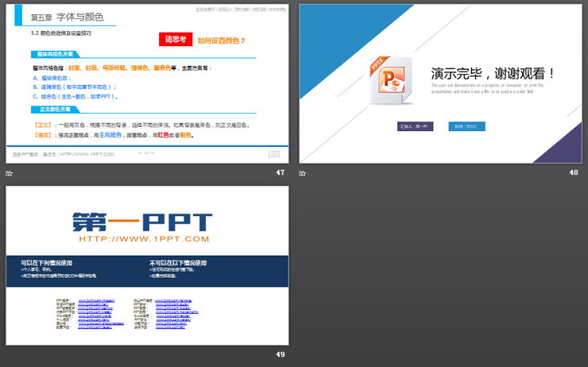Click the line starting with B. on slide 47

[74, 87]
